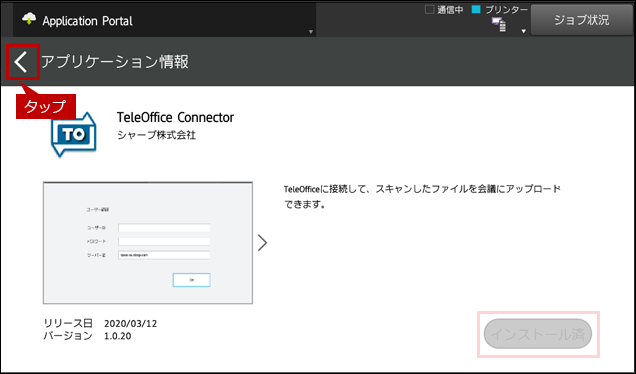Image resolution: width=636 pixels, height=374 pixels.
Task: Click the TeleOffice Connector app icon
Action: (74, 134)
